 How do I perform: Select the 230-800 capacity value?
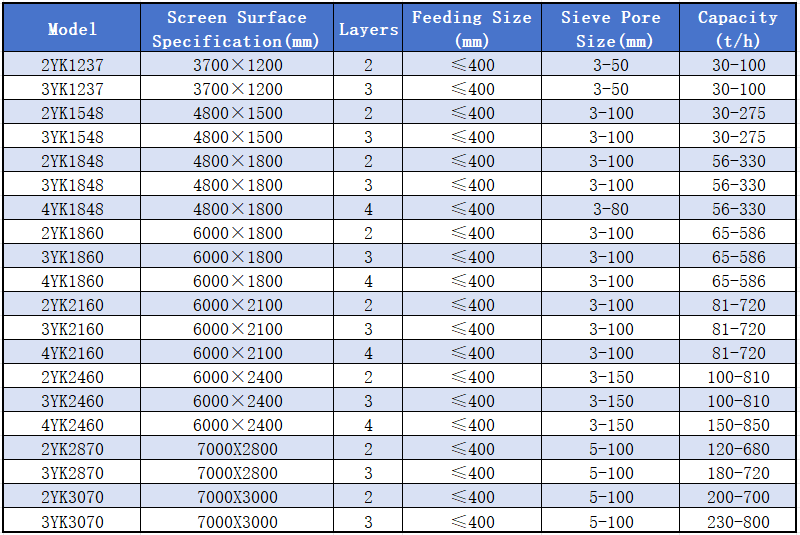(x=737, y=521)
